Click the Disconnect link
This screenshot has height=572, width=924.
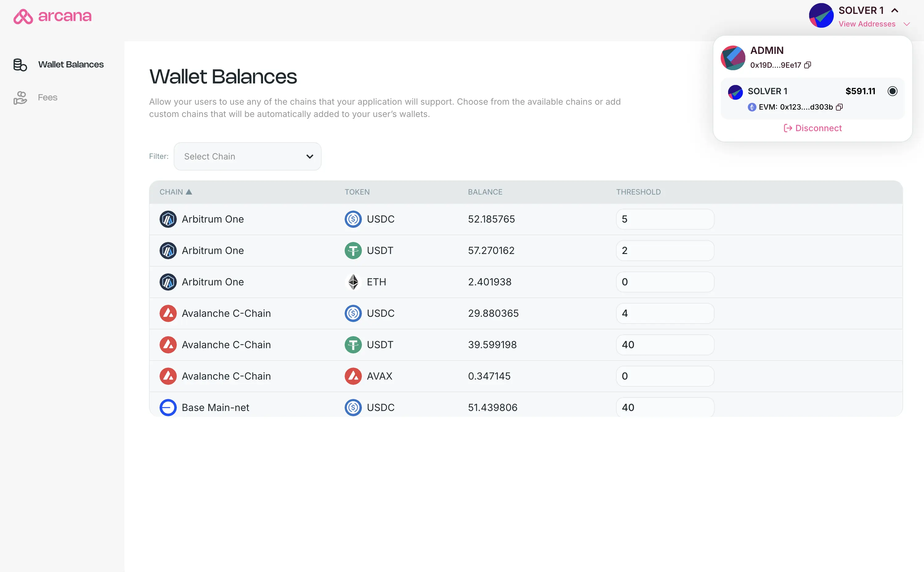click(813, 128)
